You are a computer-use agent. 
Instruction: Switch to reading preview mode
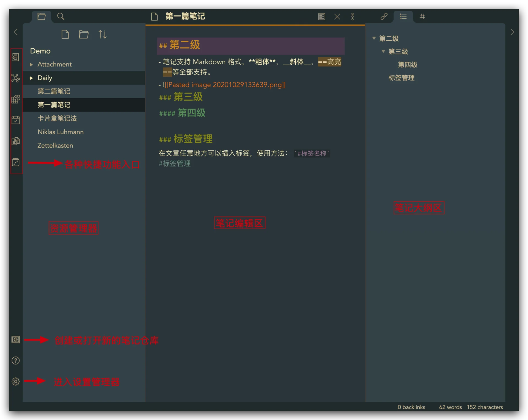[x=321, y=16]
